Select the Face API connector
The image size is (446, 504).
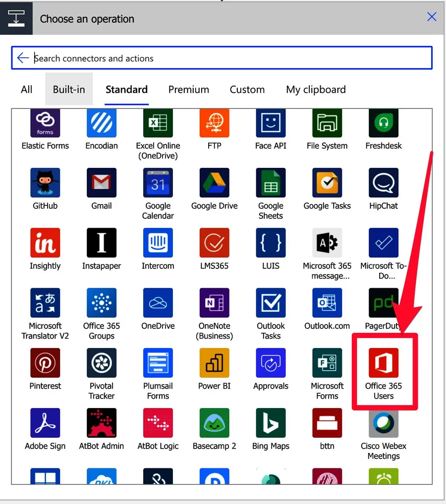coord(271,123)
